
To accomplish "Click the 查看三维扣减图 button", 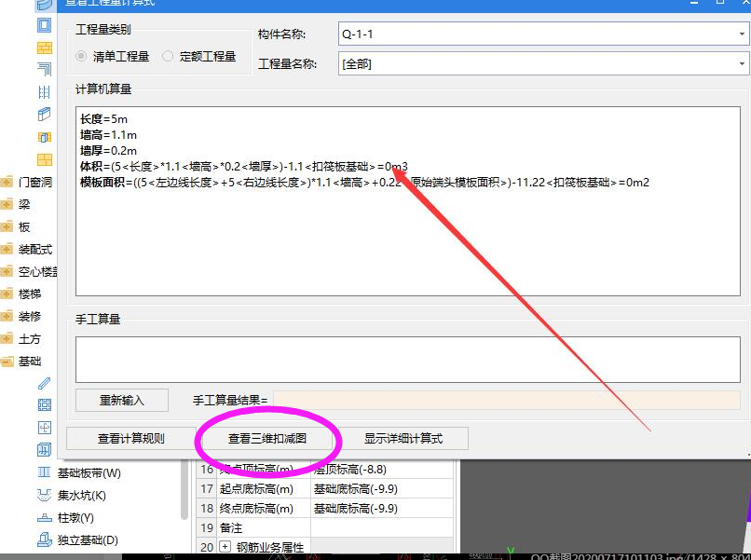I will pos(267,438).
